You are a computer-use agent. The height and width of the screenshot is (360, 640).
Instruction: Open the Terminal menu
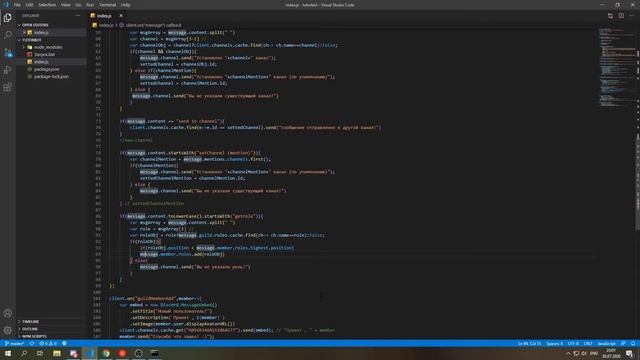click(x=107, y=5)
